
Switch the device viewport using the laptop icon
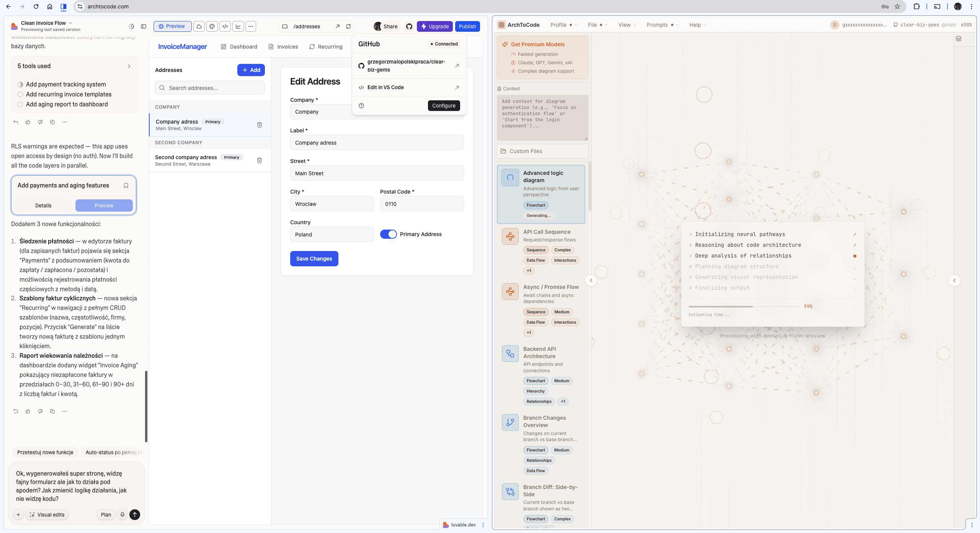pos(284,26)
